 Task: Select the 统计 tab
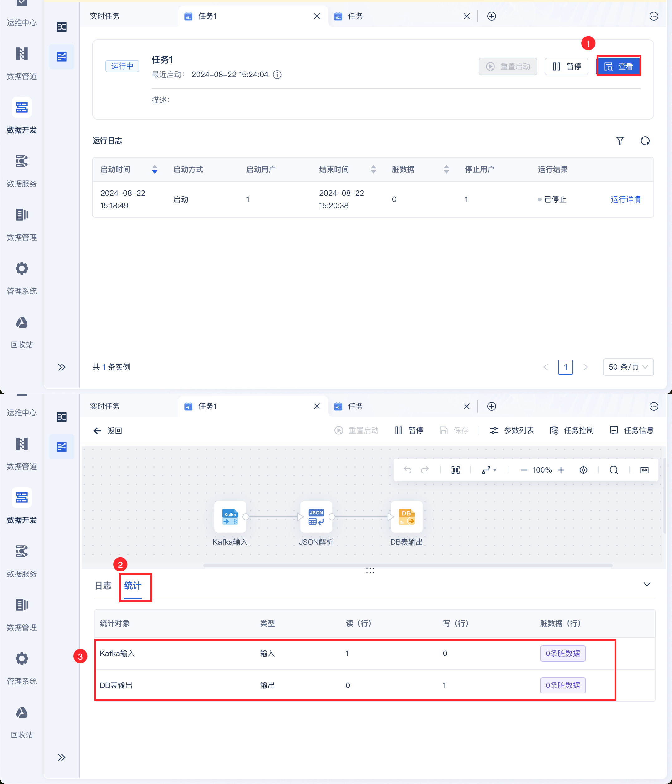(133, 586)
